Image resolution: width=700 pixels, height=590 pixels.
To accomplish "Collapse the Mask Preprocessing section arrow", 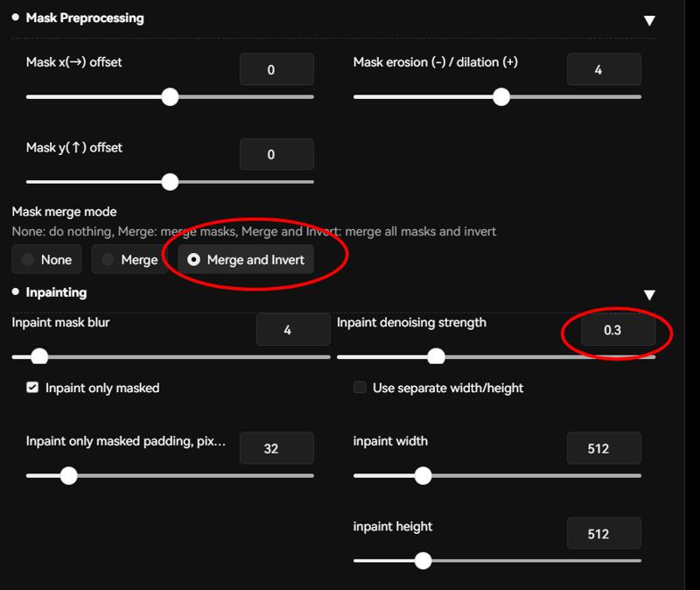I will pyautogui.click(x=649, y=20).
